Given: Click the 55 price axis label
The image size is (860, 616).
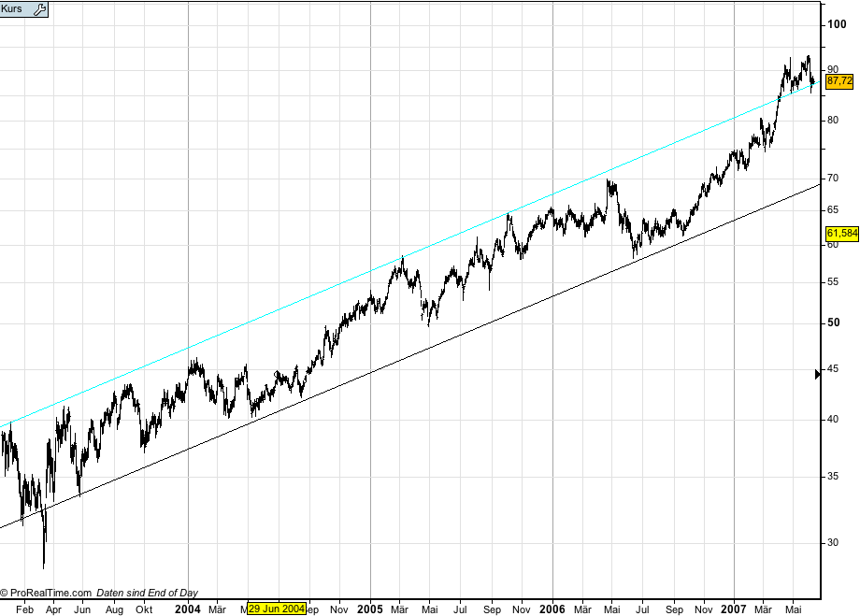Looking at the screenshot, I should (x=833, y=282).
